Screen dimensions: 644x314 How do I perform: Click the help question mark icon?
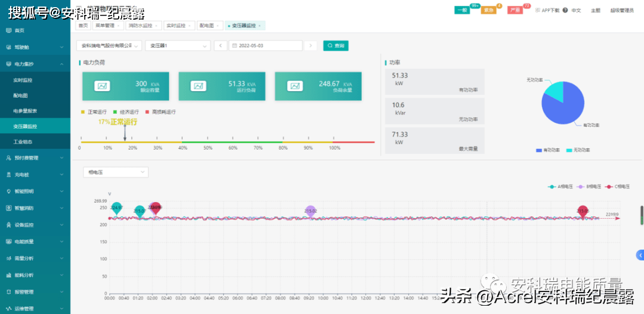coord(565,10)
